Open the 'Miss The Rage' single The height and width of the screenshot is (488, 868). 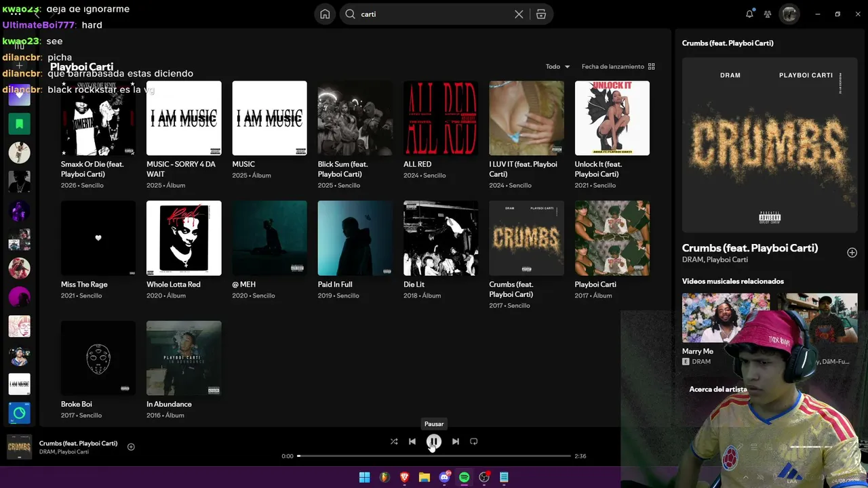[98, 238]
